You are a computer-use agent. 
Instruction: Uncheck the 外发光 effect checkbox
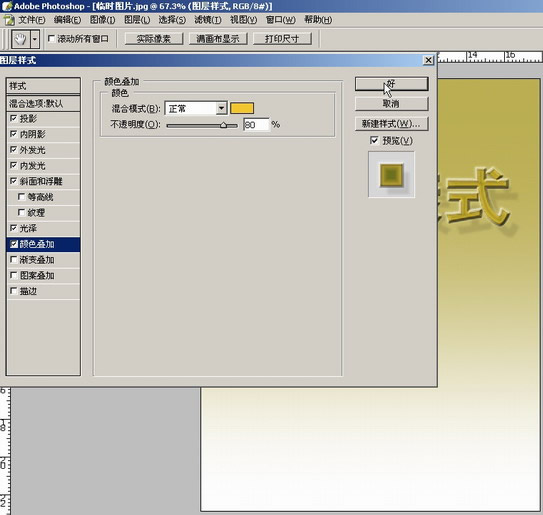pos(14,150)
